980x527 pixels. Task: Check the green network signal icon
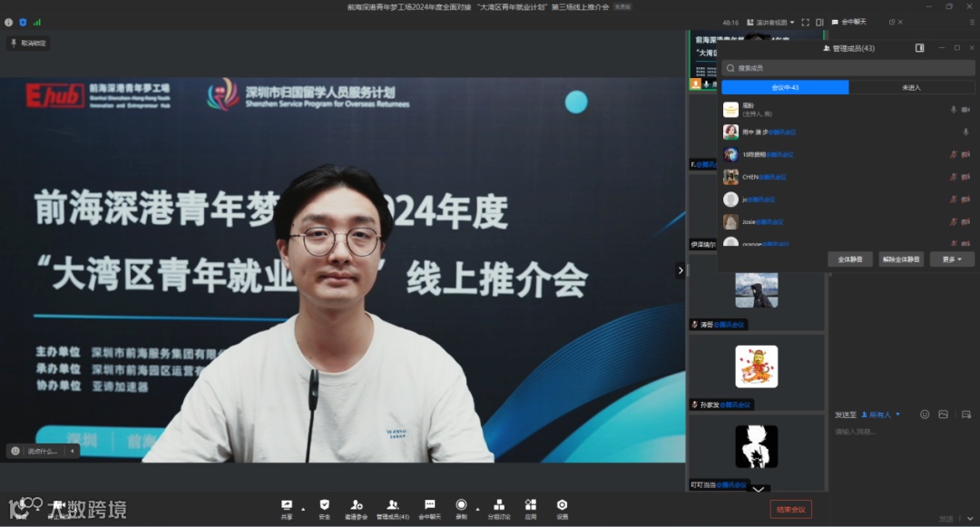point(37,23)
